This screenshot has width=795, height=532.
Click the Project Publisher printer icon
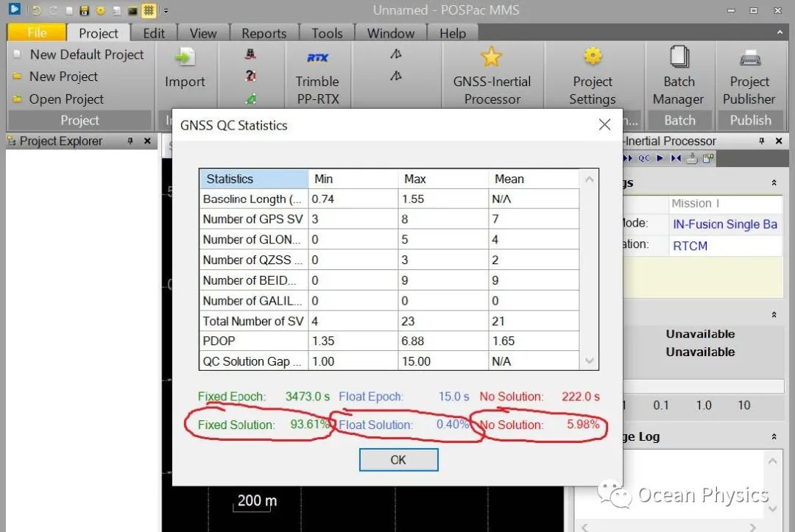pyautogui.click(x=749, y=57)
